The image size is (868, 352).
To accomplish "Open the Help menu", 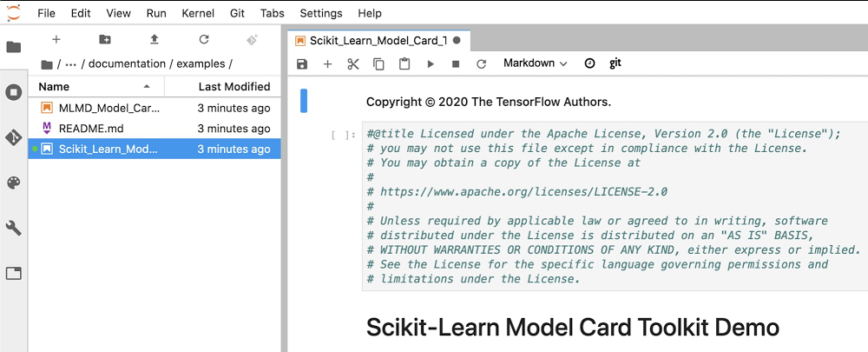I will pyautogui.click(x=369, y=13).
